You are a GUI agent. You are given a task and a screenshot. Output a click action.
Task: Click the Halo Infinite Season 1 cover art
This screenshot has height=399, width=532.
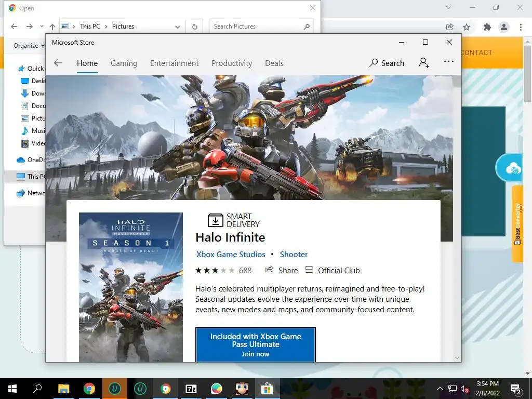tap(130, 287)
